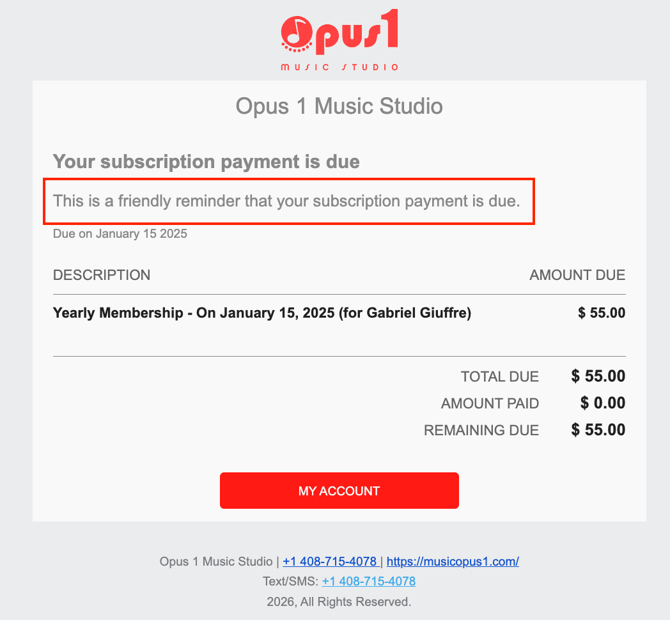Screen dimensions: 670x620
Task: Click the highlighted friendly reminder text
Action: click(287, 201)
